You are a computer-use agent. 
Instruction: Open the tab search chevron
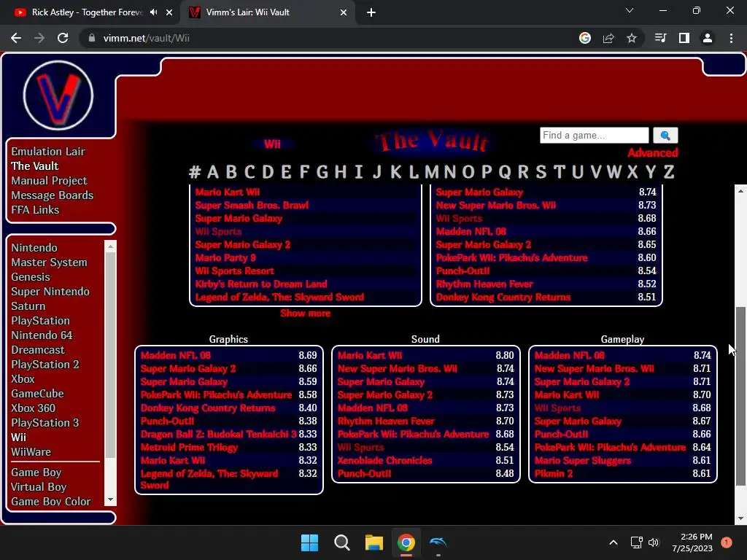(x=630, y=10)
